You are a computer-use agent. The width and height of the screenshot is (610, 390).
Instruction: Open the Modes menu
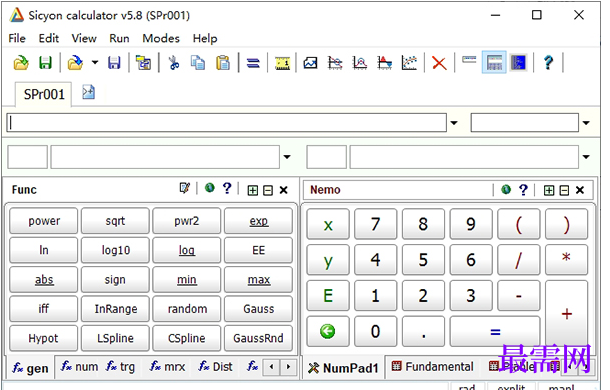click(161, 38)
